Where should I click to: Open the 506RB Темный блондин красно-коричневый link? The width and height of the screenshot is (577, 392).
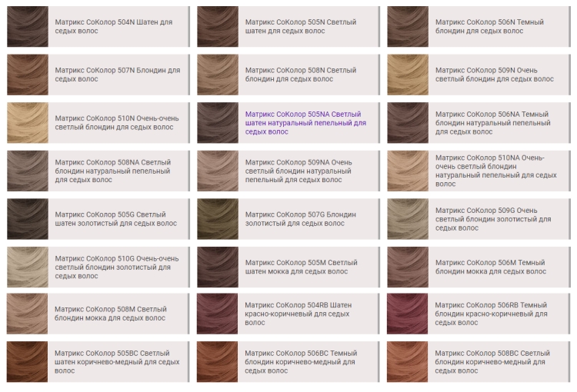coord(492,314)
